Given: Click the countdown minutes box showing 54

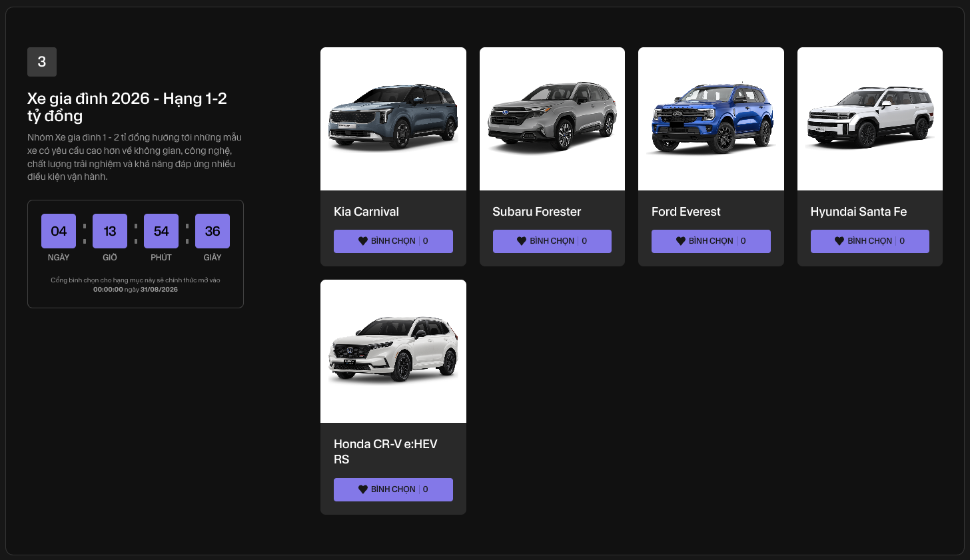Looking at the screenshot, I should tap(161, 231).
